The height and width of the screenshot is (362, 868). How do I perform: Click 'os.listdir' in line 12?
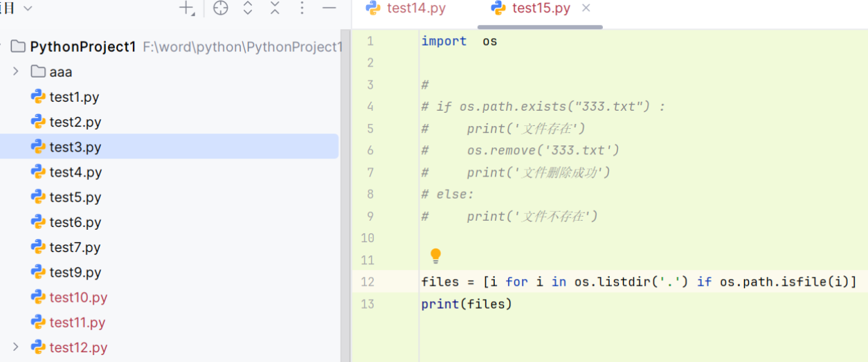click(613, 282)
